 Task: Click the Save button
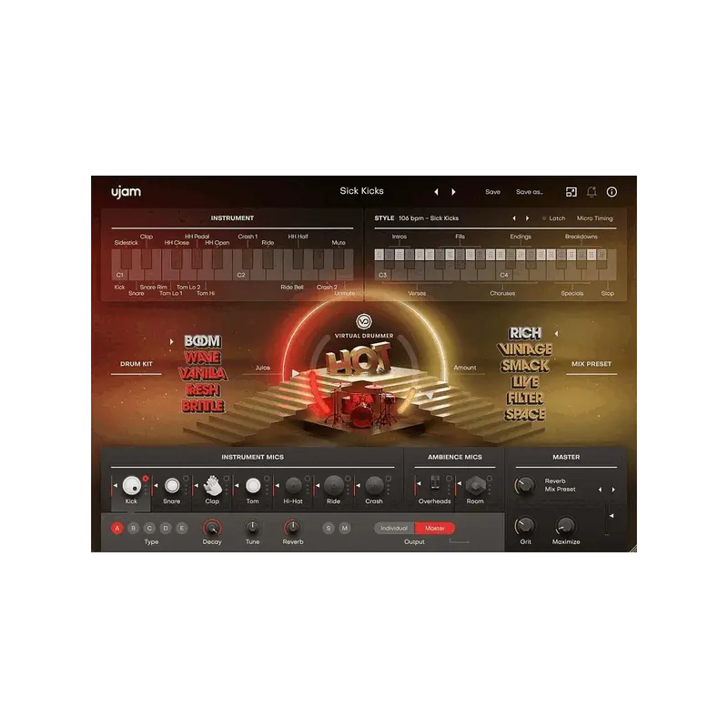492,192
